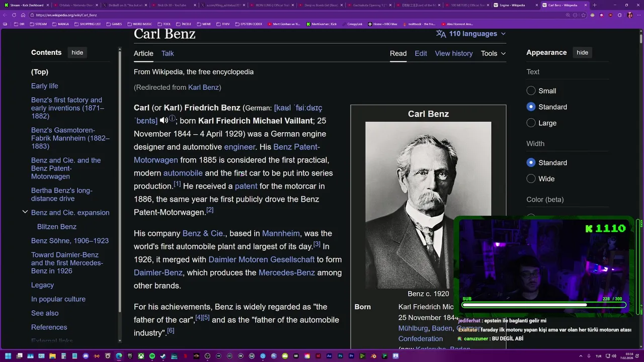This screenshot has height=362, width=644.
Task: Click the language translate icon beside 110 languages
Action: [x=441, y=34]
